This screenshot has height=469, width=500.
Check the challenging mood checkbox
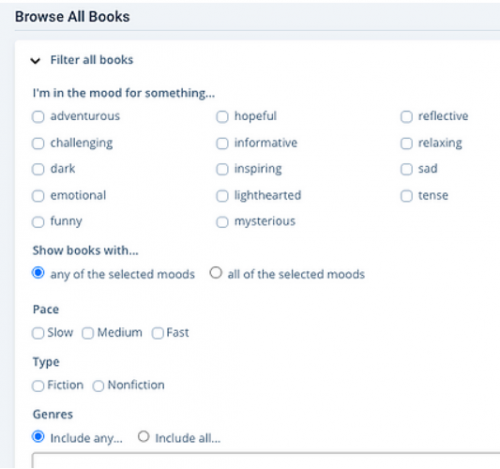[x=38, y=143]
